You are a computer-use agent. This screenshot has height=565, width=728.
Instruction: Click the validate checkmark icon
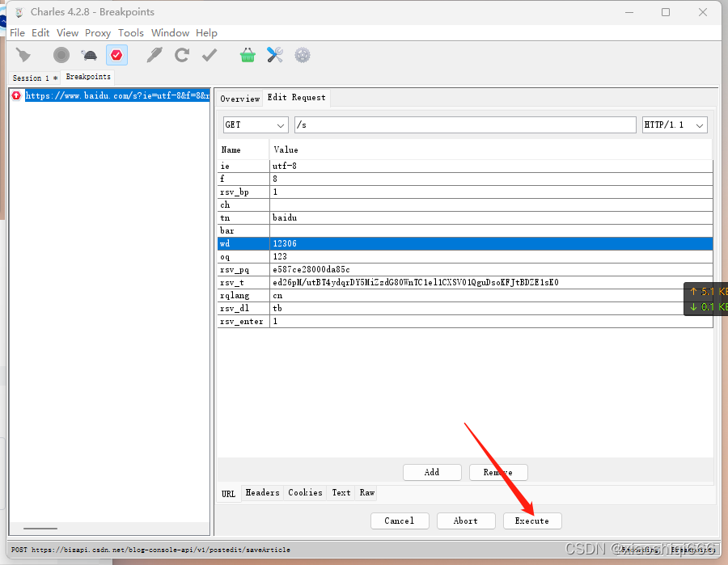coord(210,55)
